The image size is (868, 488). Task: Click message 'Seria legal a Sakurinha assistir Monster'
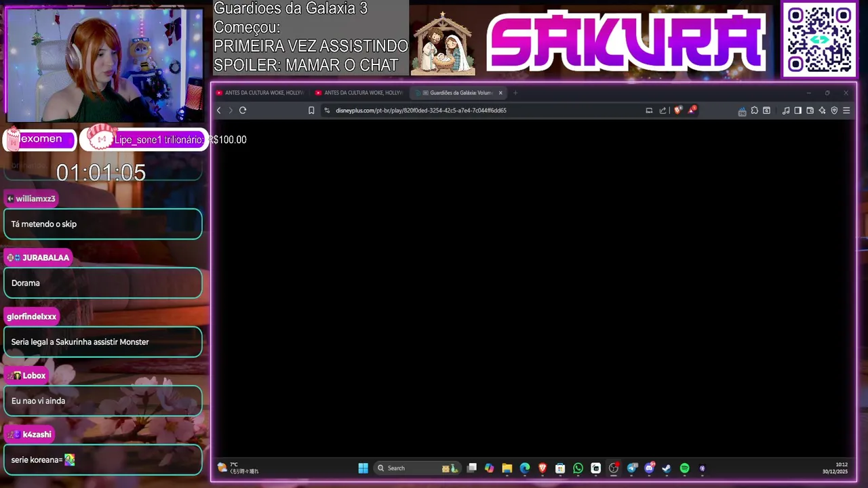tap(103, 342)
